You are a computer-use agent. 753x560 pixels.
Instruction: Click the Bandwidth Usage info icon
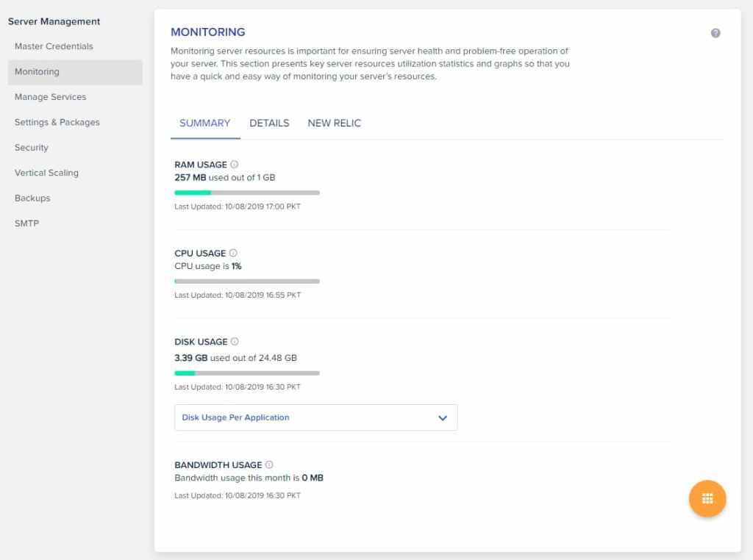pos(268,464)
